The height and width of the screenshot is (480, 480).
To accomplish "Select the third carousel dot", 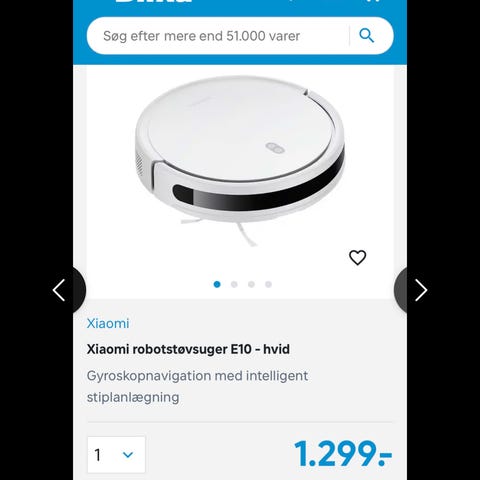I will click(x=251, y=284).
